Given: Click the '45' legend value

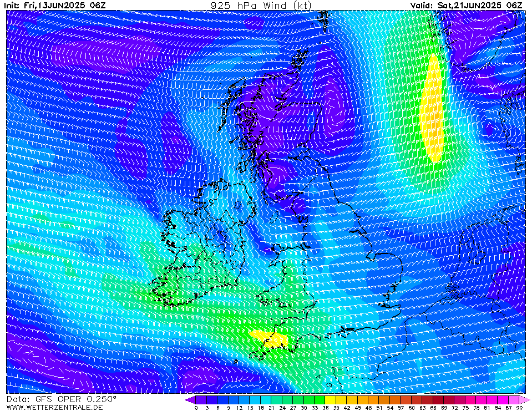Looking at the screenshot, I should (x=358, y=408).
